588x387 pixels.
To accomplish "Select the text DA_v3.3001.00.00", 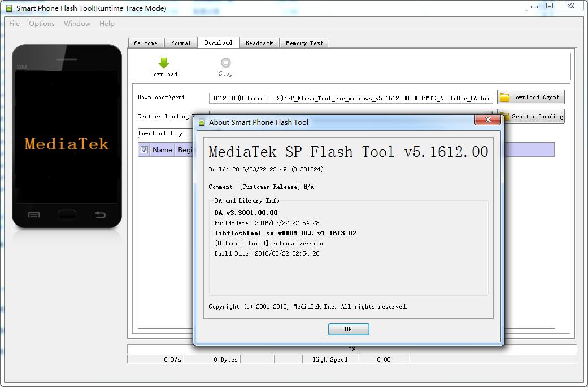I will click(246, 213).
